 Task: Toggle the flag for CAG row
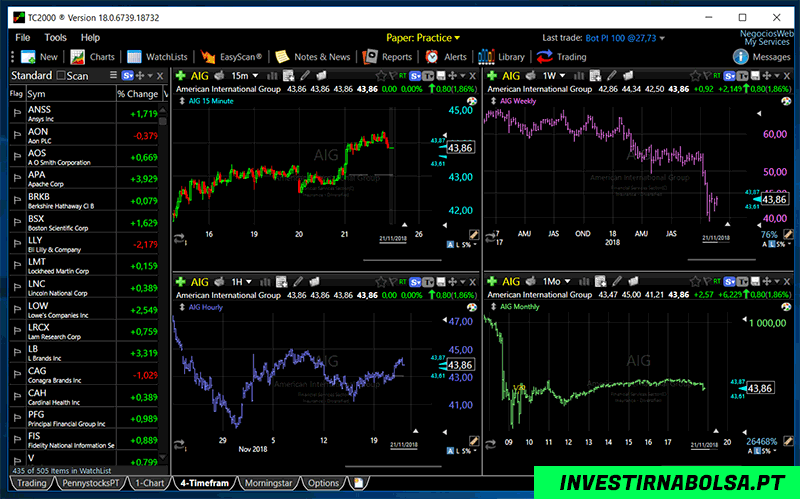coord(17,375)
